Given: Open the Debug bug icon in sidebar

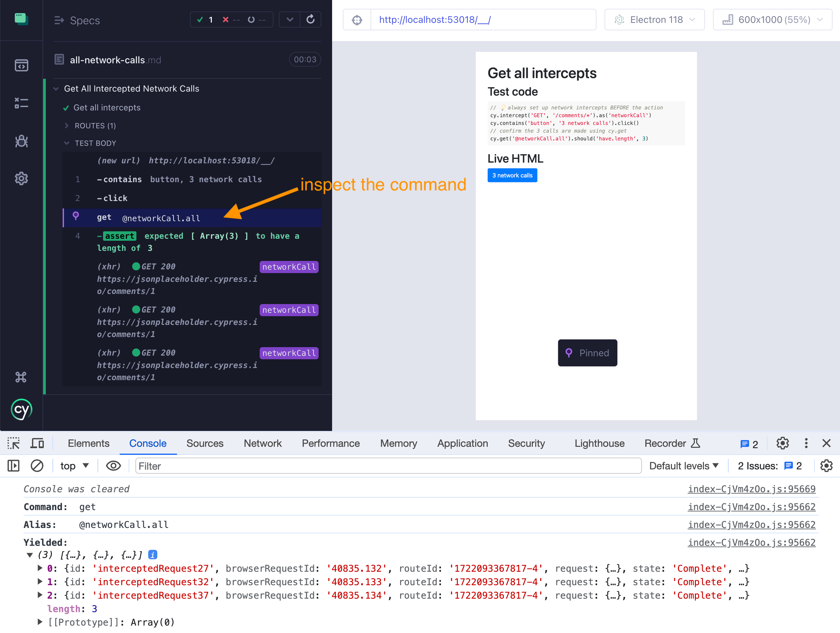Looking at the screenshot, I should 21,141.
